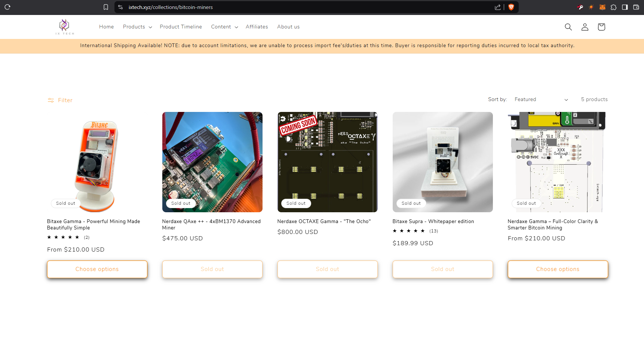Open the Affiliates page
Screen dimensions: 644x347
click(x=257, y=27)
